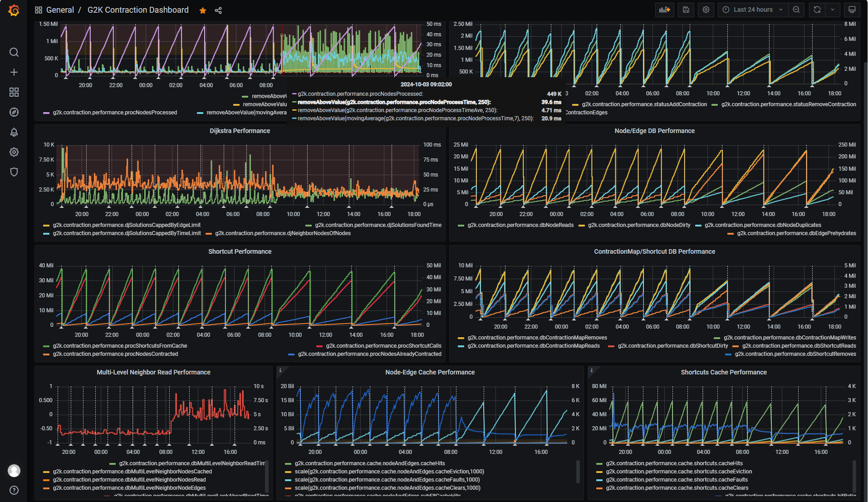Open color swatch for procShortcutCalls series
The image size is (868, 502).
319,346
